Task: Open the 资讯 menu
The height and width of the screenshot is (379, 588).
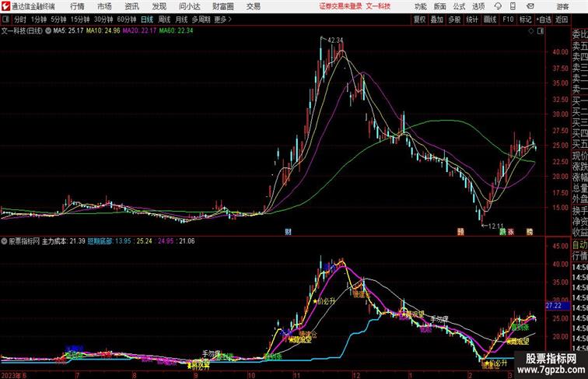Action: pyautogui.click(x=132, y=6)
